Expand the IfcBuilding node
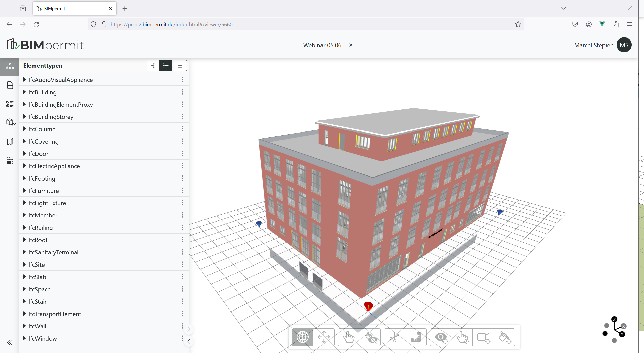 pos(24,92)
